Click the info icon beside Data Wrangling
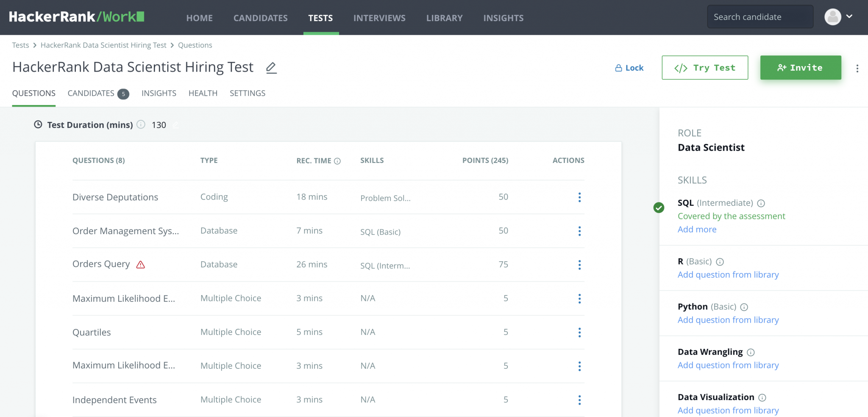The height and width of the screenshot is (417, 868). [x=751, y=352]
